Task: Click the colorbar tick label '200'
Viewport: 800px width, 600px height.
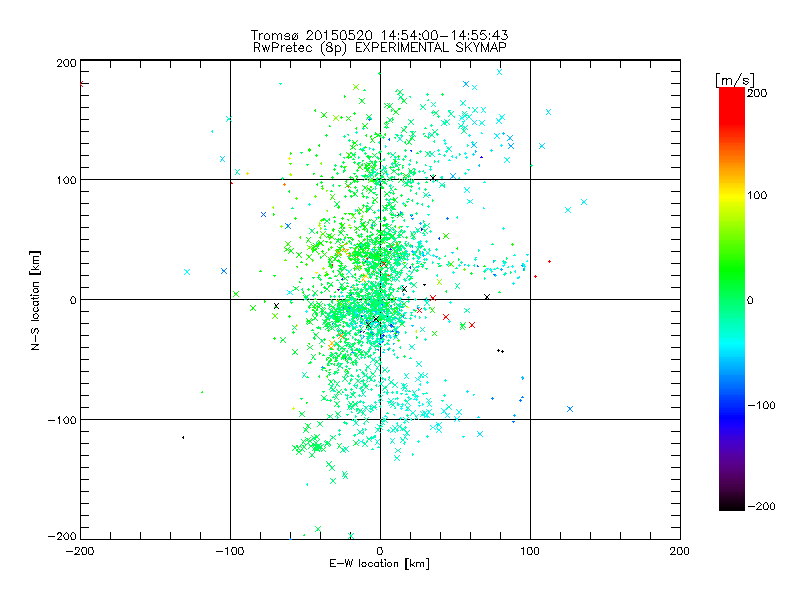Action: tap(757, 93)
